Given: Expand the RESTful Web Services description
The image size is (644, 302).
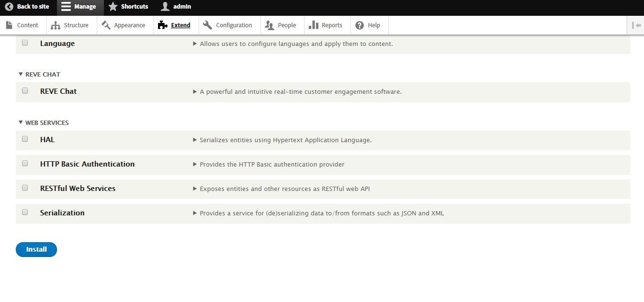Looking at the screenshot, I should 195,189.
